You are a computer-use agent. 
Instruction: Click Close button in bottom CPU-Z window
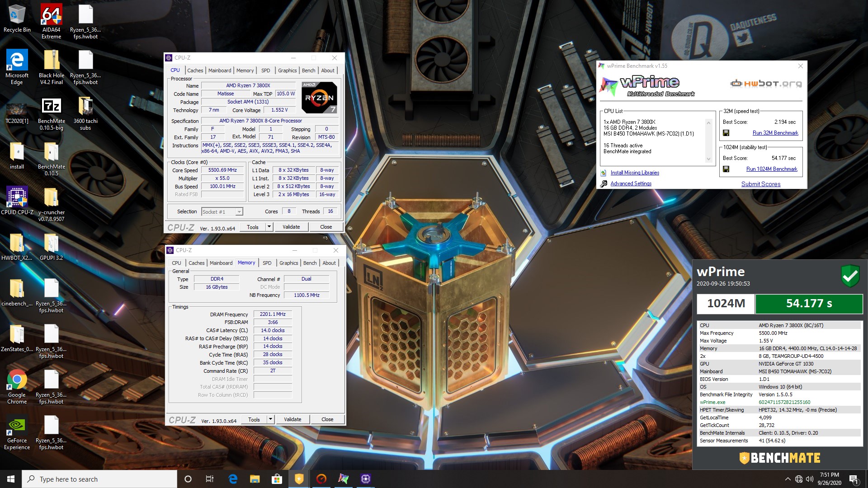(327, 419)
